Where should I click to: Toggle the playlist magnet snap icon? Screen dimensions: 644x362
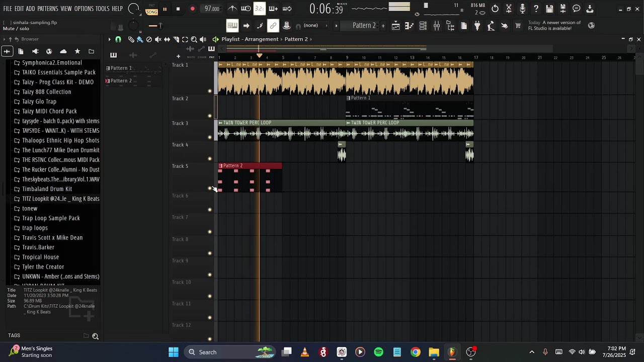click(x=118, y=39)
